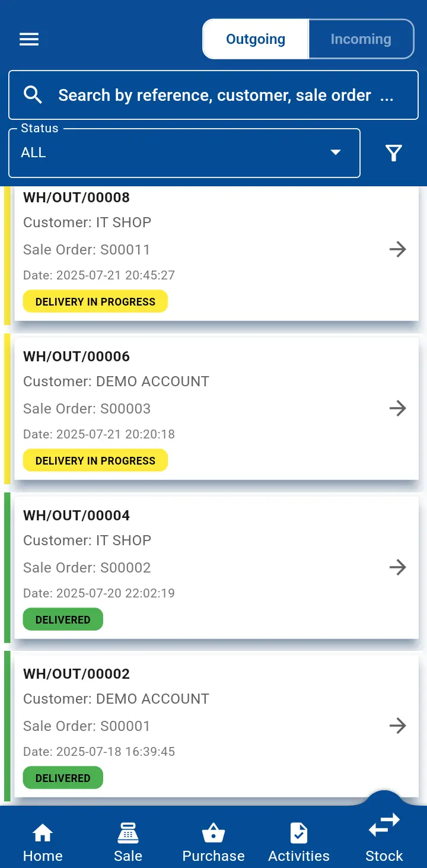Click the Status dropdown arrow
This screenshot has height=868, width=427.
336,152
